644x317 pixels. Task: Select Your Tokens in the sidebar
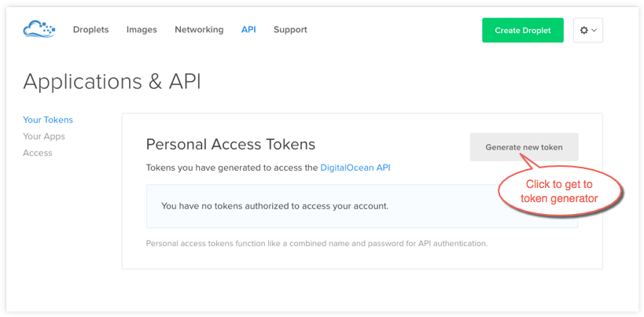(x=48, y=120)
